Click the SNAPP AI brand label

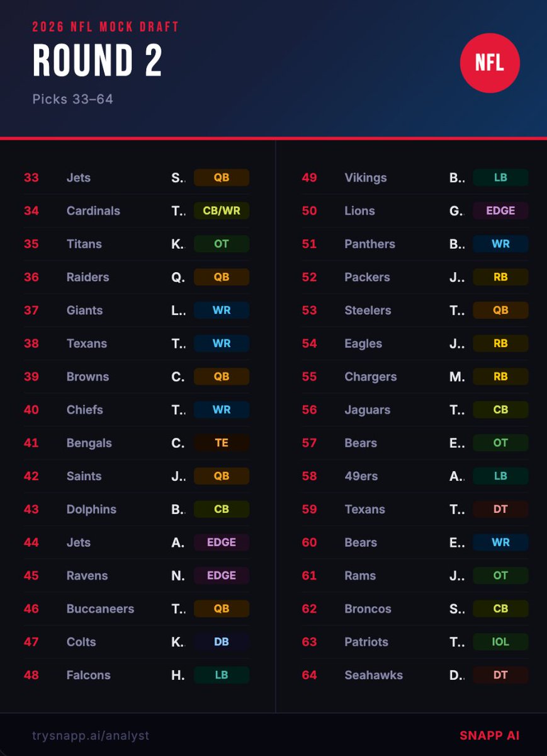(x=490, y=735)
